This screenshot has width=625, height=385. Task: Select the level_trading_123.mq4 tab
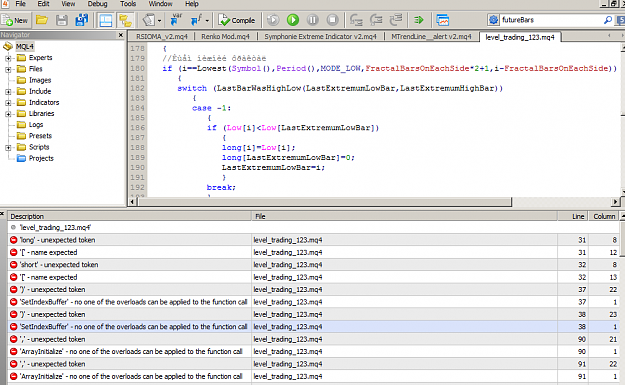point(520,37)
